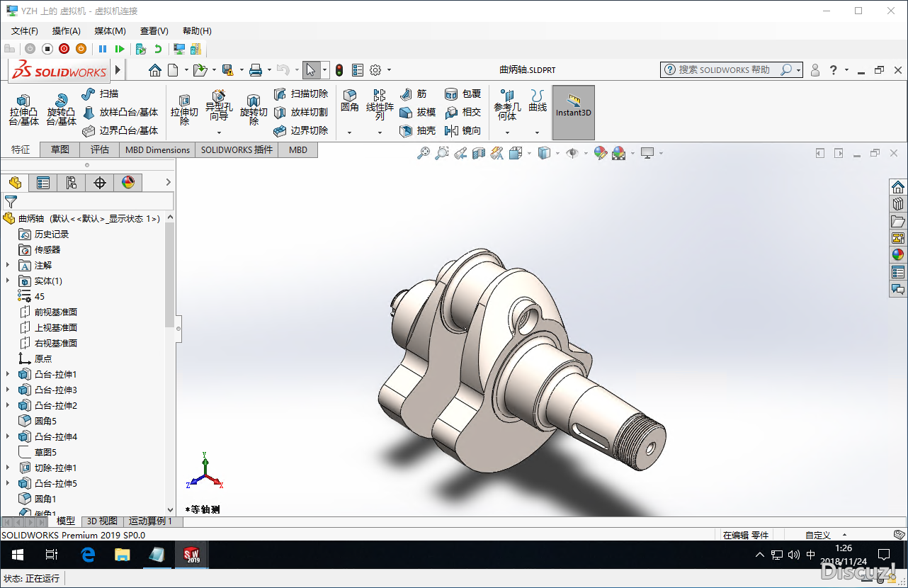
Task: Select the 线性阵列 linear pattern tool
Action: pyautogui.click(x=380, y=105)
